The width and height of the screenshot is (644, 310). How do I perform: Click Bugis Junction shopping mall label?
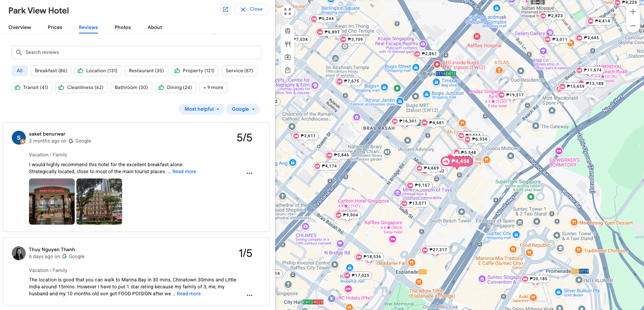pos(448,95)
